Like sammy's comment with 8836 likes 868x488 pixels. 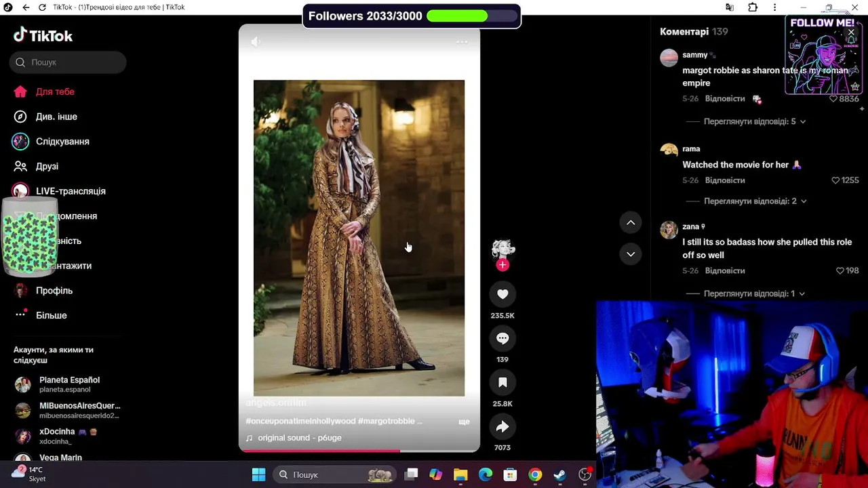[833, 99]
